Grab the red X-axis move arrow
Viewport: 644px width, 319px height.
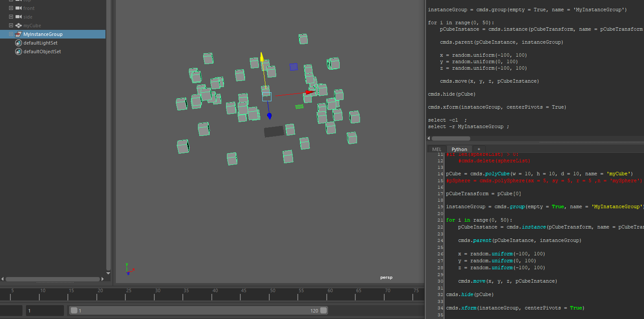(310, 92)
